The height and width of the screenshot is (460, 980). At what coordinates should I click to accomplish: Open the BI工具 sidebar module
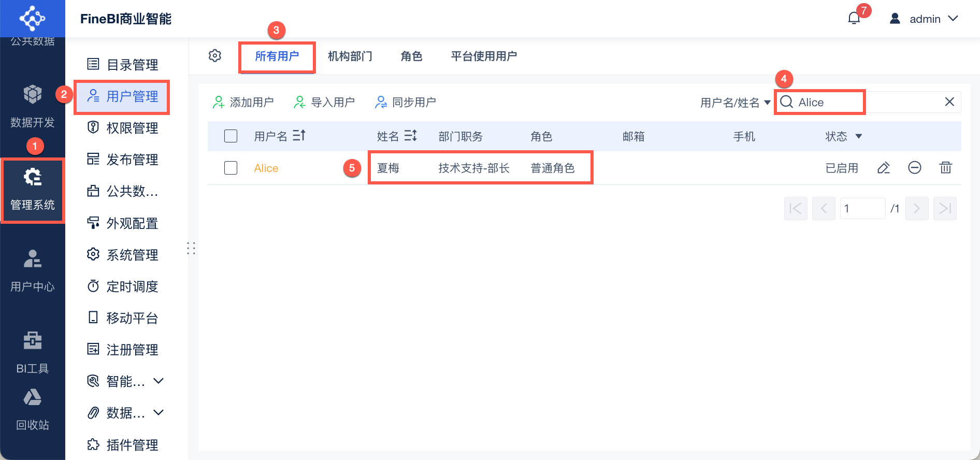click(33, 352)
